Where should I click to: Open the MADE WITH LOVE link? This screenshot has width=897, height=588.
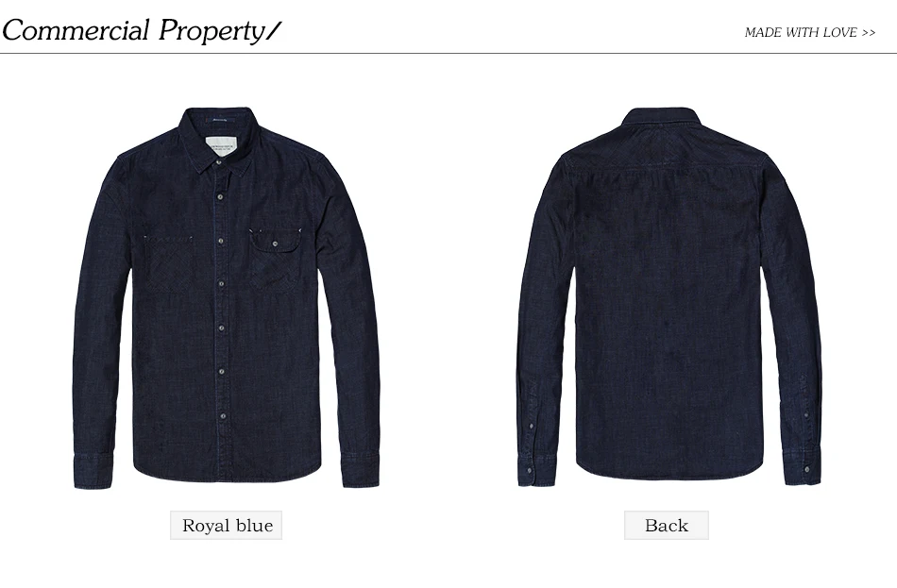coord(810,33)
